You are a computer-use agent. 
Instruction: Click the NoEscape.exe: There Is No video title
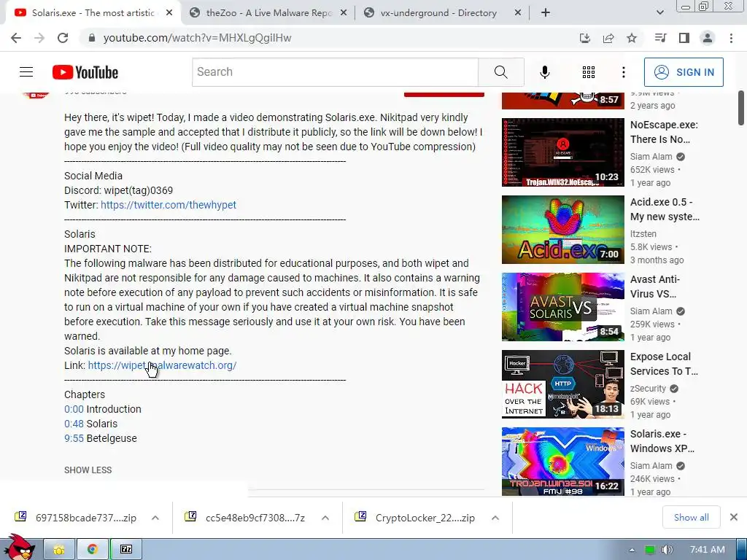pyautogui.click(x=664, y=132)
